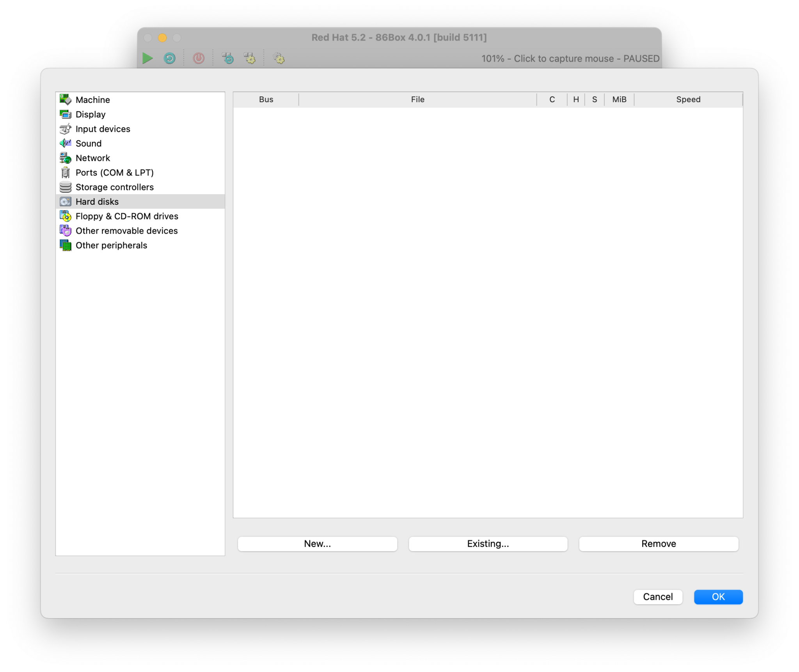This screenshot has width=799, height=672.
Task: Select Other removable devices category
Action: [x=126, y=231]
